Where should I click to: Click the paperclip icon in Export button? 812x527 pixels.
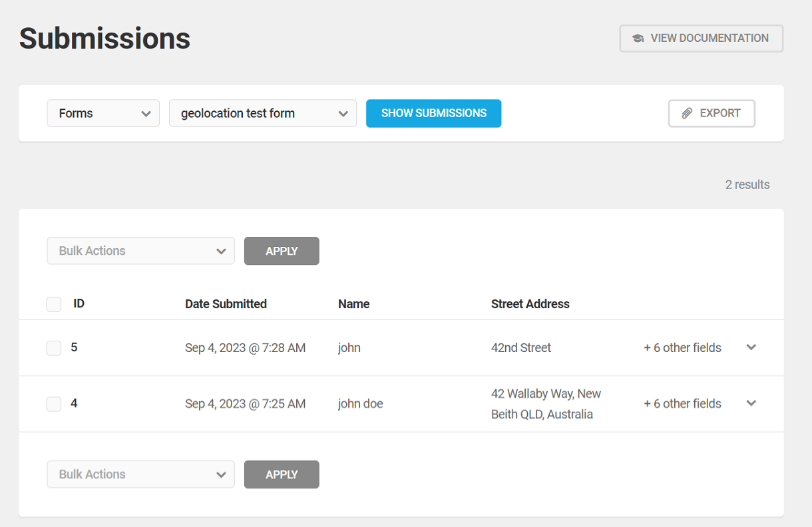pyautogui.click(x=688, y=114)
